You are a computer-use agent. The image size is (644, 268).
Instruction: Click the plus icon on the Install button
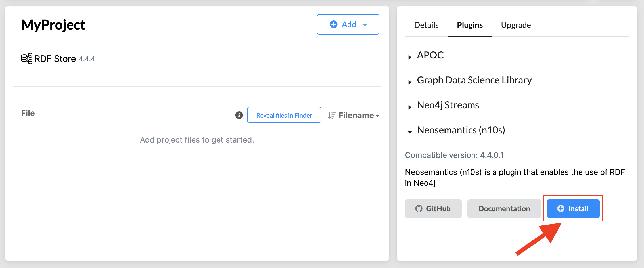click(x=561, y=209)
